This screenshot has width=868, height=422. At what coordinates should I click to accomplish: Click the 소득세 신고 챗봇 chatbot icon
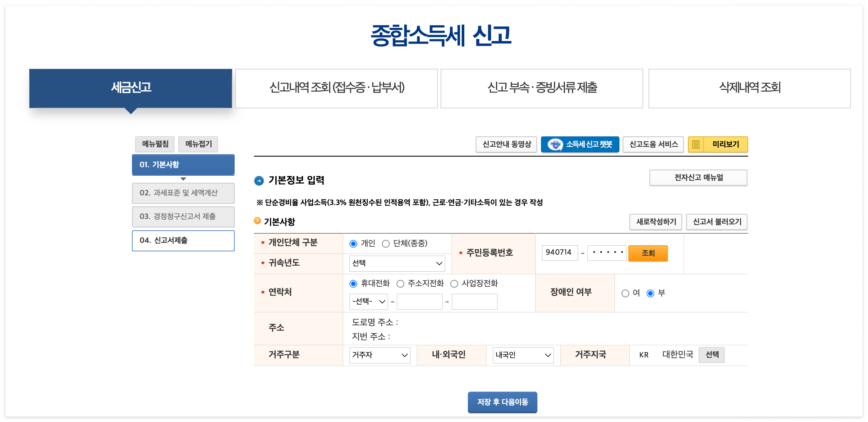click(x=555, y=145)
